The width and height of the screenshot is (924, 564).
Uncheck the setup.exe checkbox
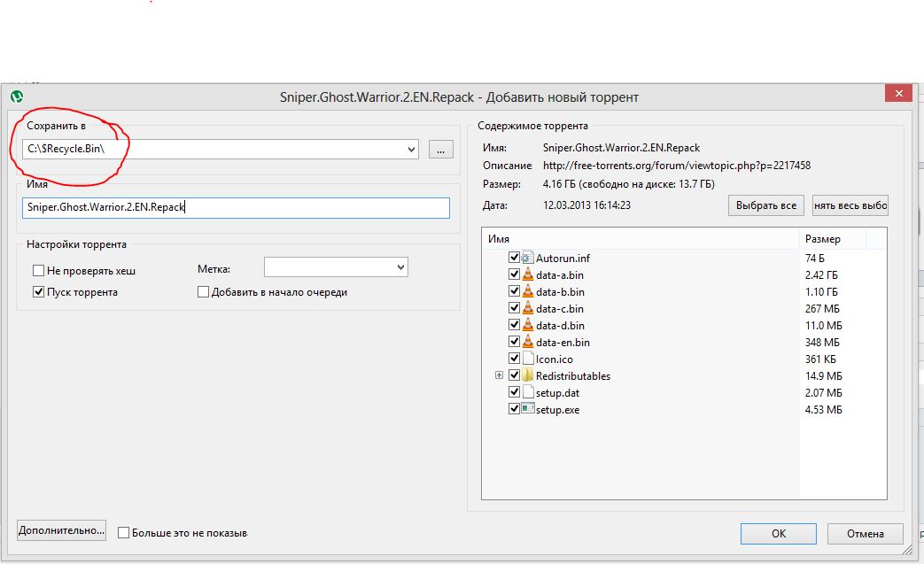tap(514, 408)
